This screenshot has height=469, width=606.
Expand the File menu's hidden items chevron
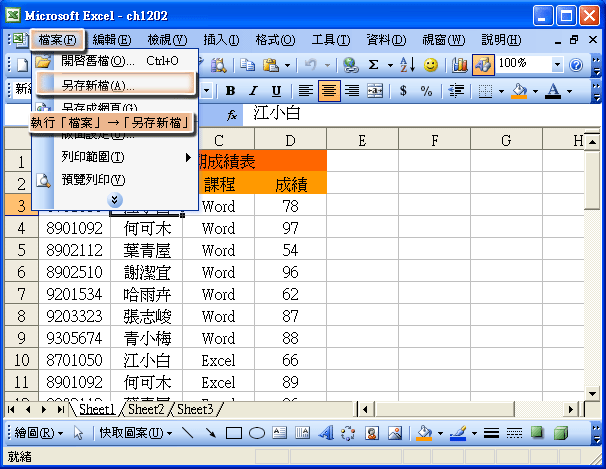114,199
